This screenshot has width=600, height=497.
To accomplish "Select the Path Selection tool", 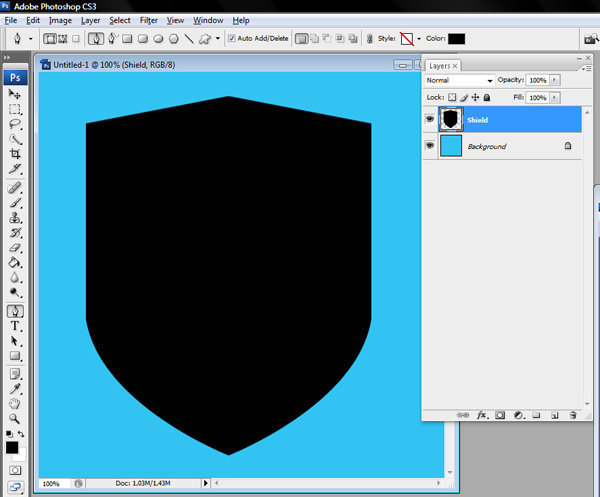I will tap(15, 341).
